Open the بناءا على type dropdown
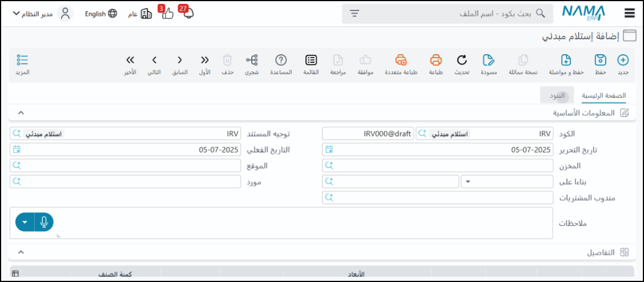Image resolution: width=644 pixels, height=282 pixels. coord(469,182)
